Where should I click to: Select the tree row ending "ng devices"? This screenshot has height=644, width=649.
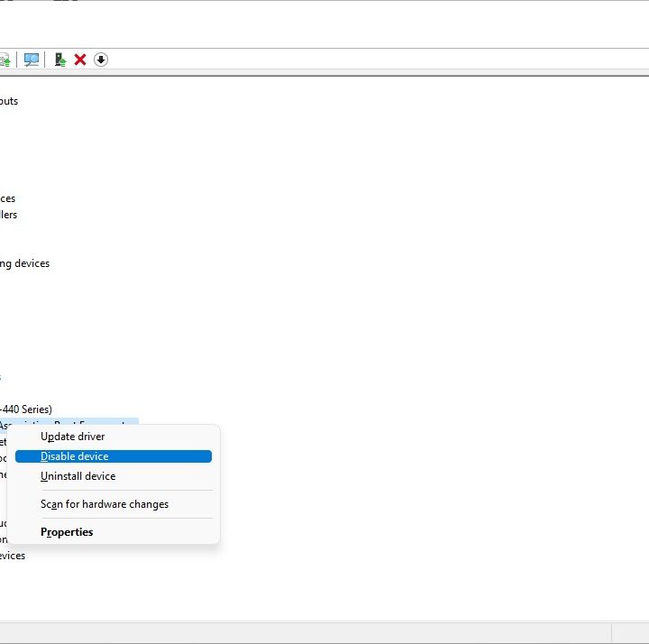pyautogui.click(x=24, y=263)
